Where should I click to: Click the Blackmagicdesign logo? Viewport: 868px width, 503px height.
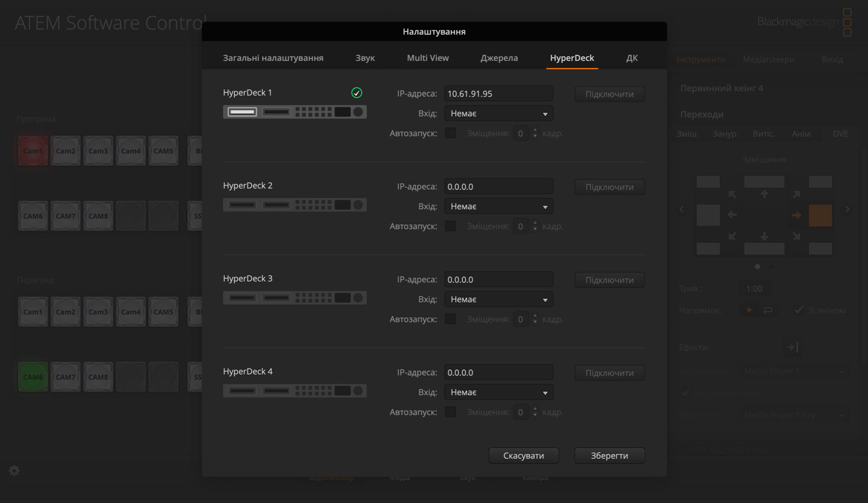[x=805, y=22]
